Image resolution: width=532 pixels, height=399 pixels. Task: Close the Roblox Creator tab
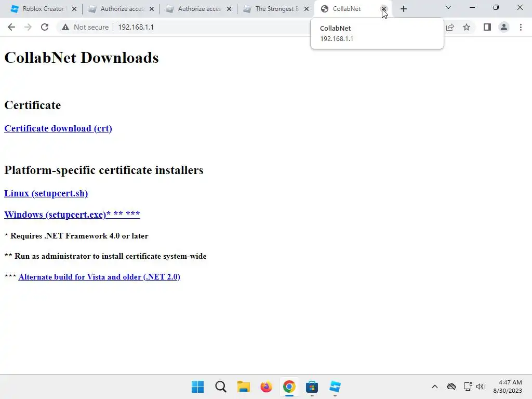click(x=74, y=9)
